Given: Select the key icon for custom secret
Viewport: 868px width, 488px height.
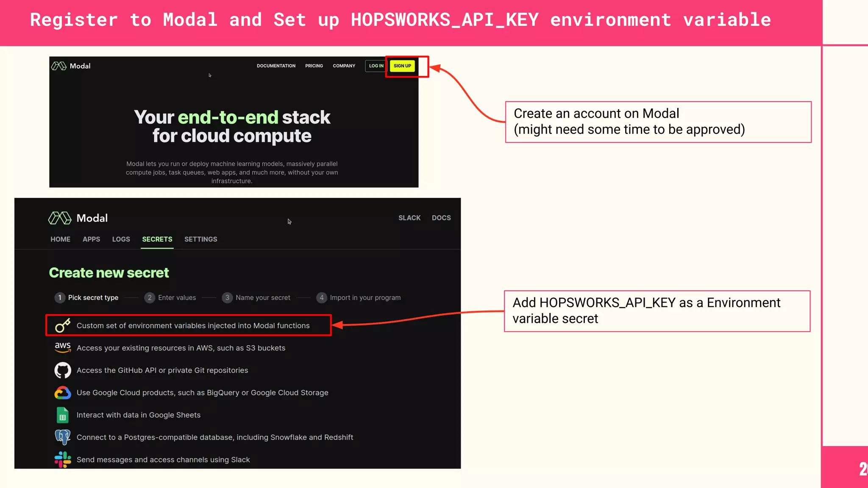Looking at the screenshot, I should point(63,325).
